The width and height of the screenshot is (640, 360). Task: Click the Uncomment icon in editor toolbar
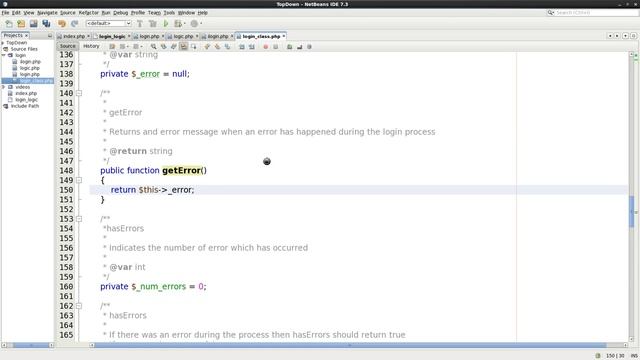pos(300,47)
